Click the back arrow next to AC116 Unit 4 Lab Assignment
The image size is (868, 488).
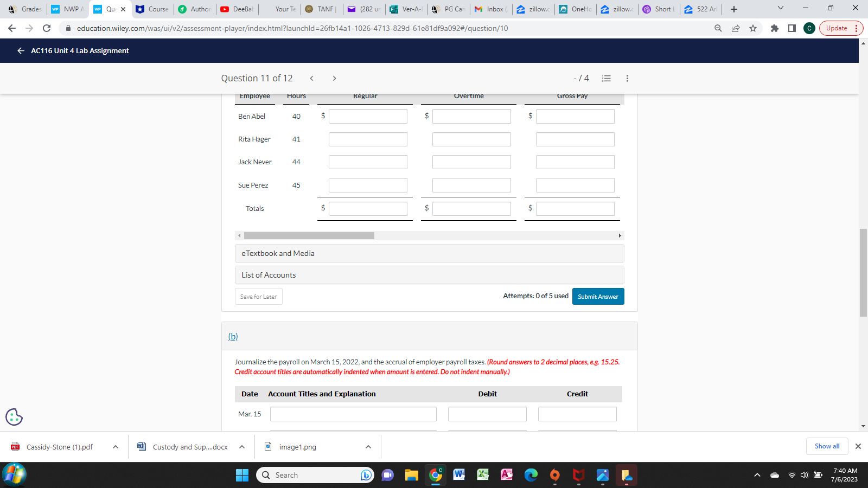coord(20,50)
